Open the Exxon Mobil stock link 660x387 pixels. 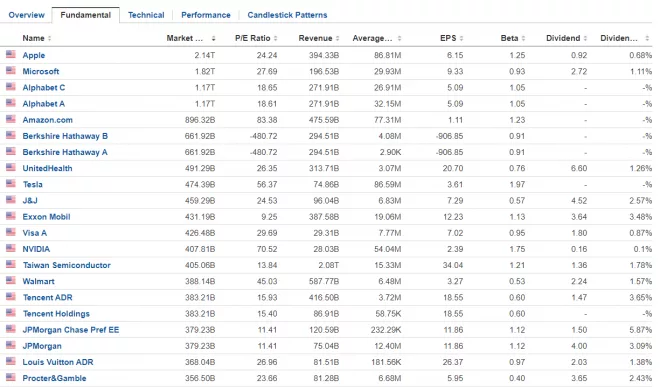[x=46, y=217]
